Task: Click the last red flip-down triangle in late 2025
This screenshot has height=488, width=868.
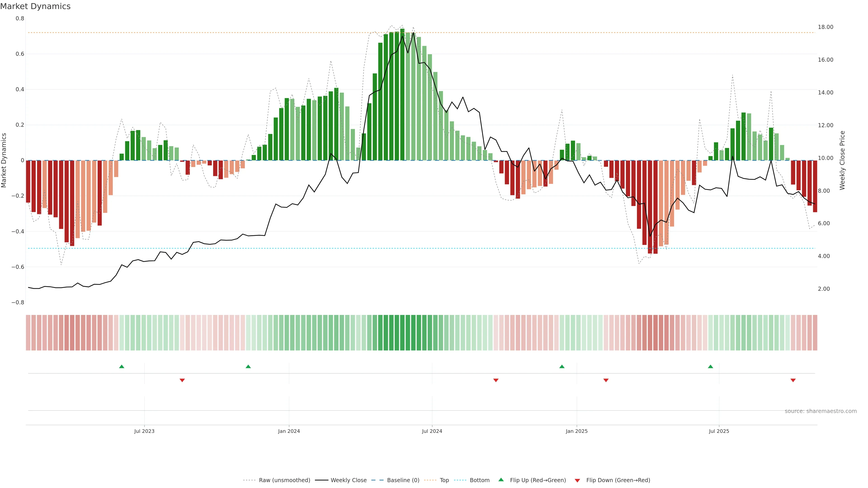Action: coord(793,380)
